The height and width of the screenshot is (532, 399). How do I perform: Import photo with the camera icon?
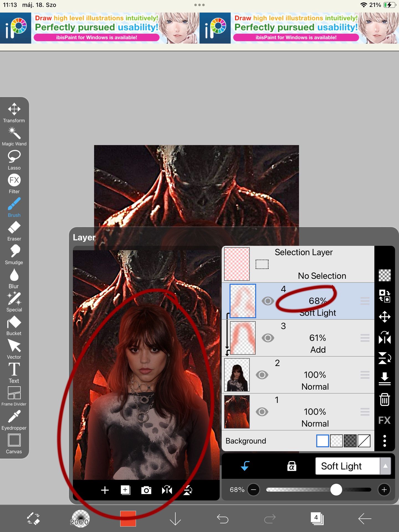tap(146, 490)
